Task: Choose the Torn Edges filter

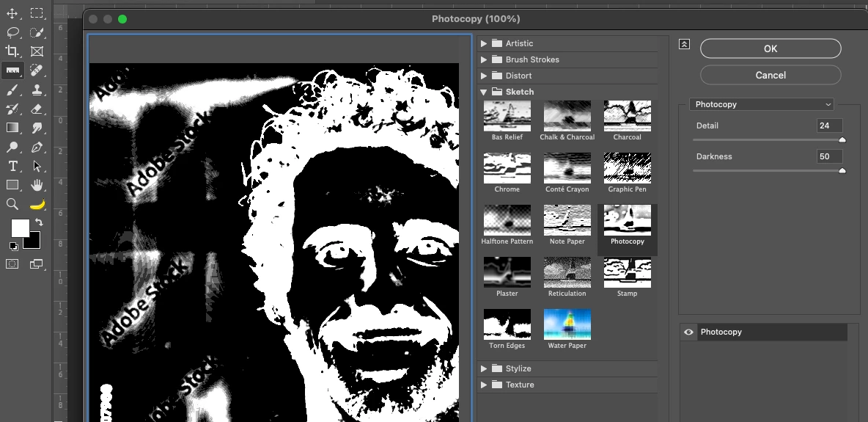Action: click(x=507, y=324)
